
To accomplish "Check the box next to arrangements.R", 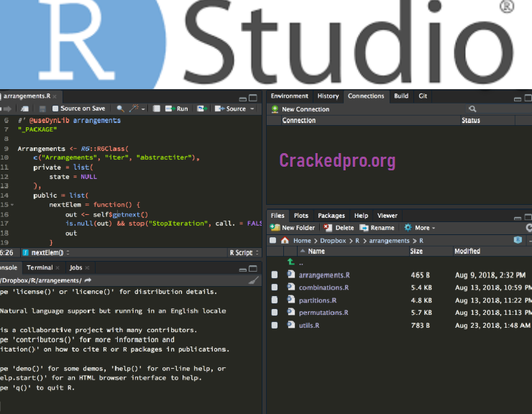I will [275, 275].
